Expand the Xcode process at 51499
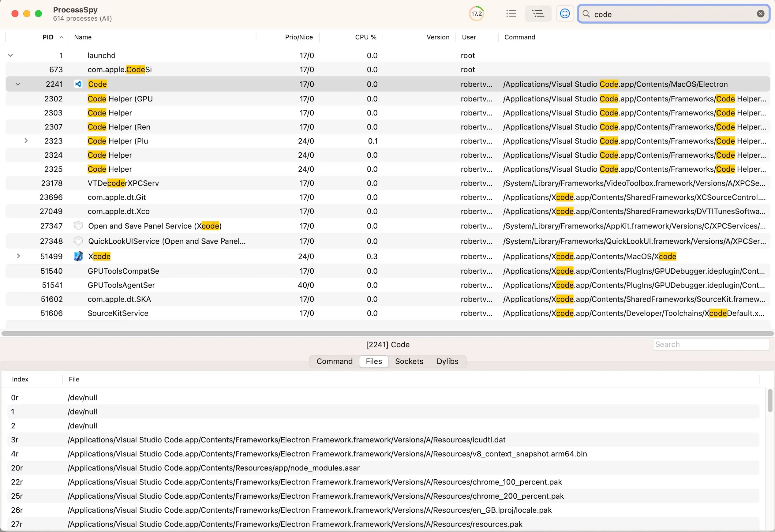This screenshot has height=532, width=775. pyautogui.click(x=18, y=256)
